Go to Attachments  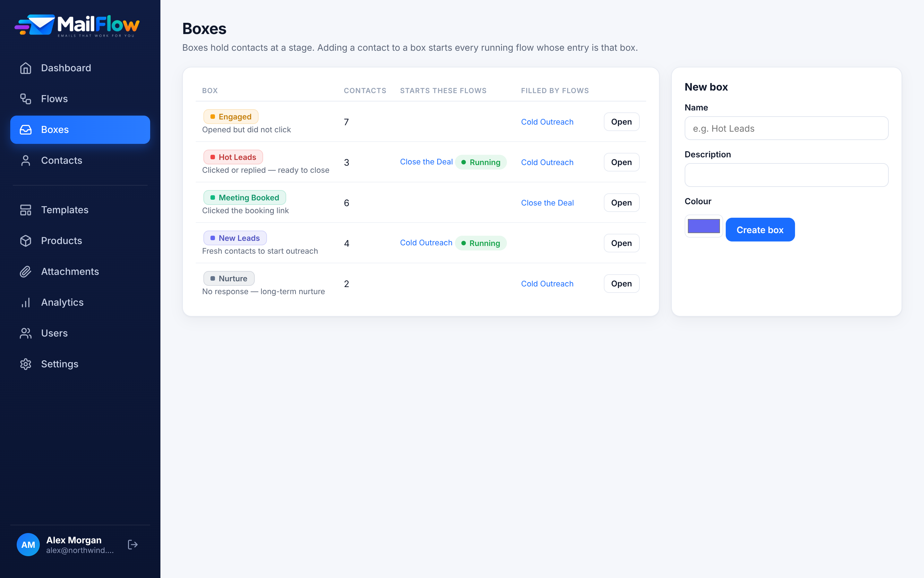pyautogui.click(x=80, y=271)
